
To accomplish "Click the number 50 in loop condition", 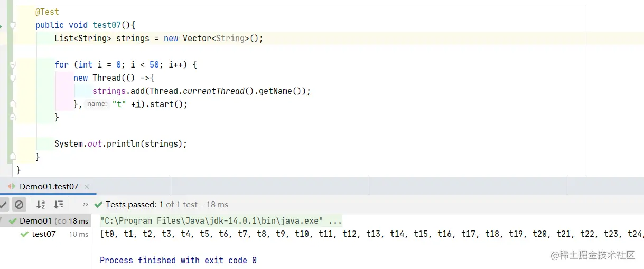I will click(154, 65).
